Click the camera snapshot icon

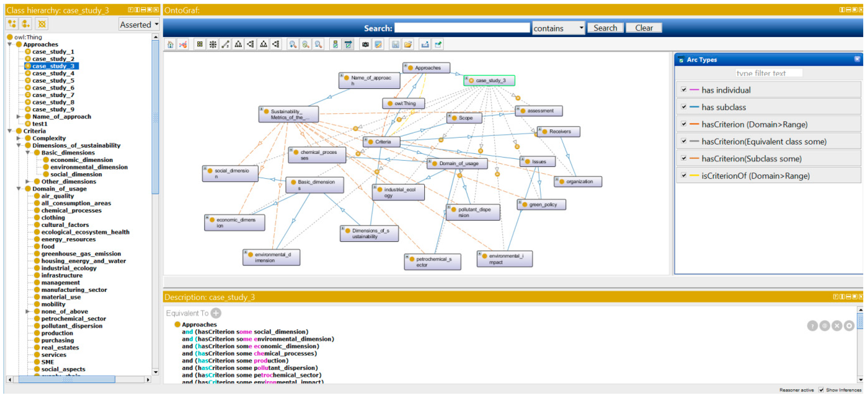pos(365,44)
